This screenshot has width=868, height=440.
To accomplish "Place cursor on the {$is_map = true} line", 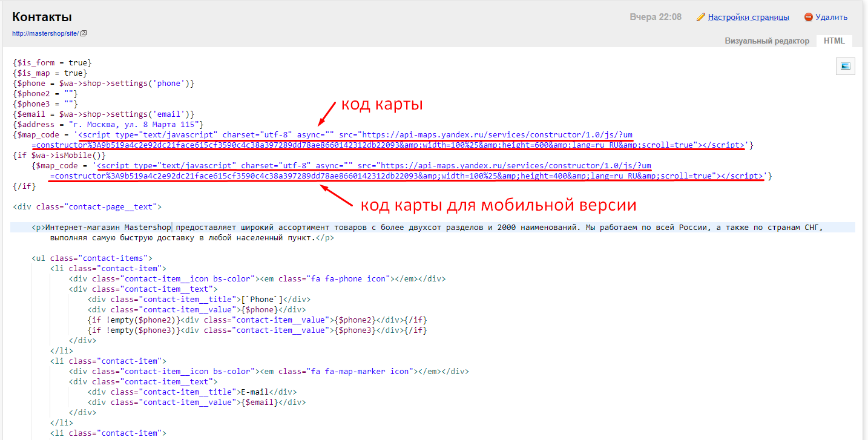I will pos(50,73).
